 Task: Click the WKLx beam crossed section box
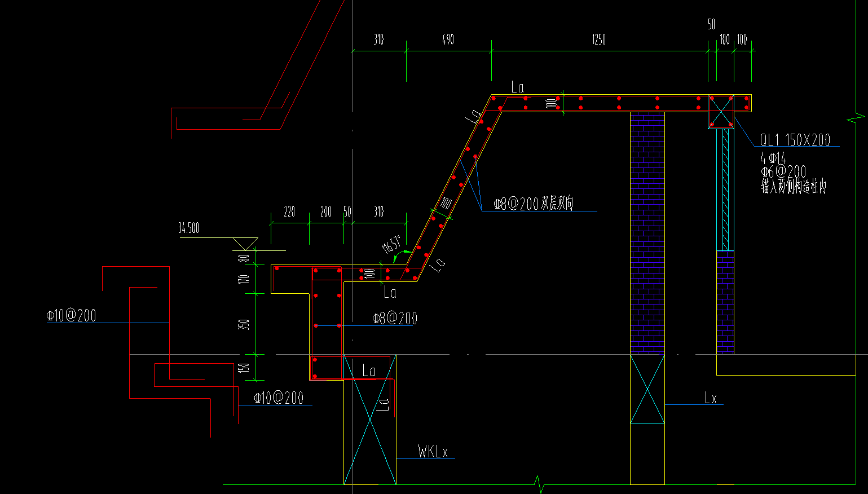[x=370, y=420]
